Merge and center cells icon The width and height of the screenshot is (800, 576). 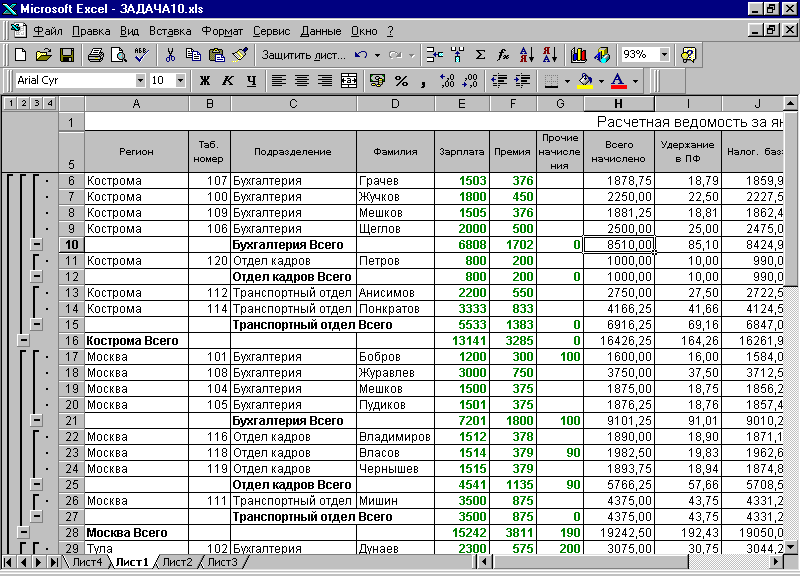pyautogui.click(x=348, y=81)
